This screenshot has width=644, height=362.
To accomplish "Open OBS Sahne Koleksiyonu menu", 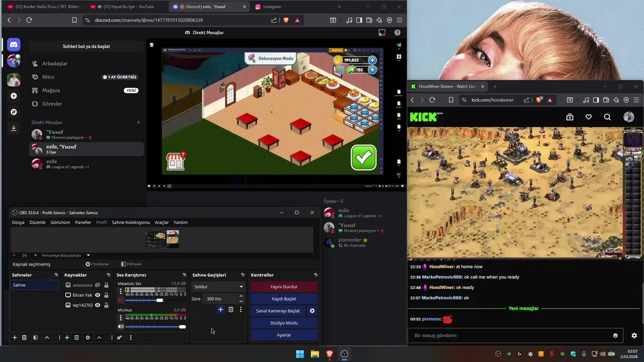I will coord(131,222).
